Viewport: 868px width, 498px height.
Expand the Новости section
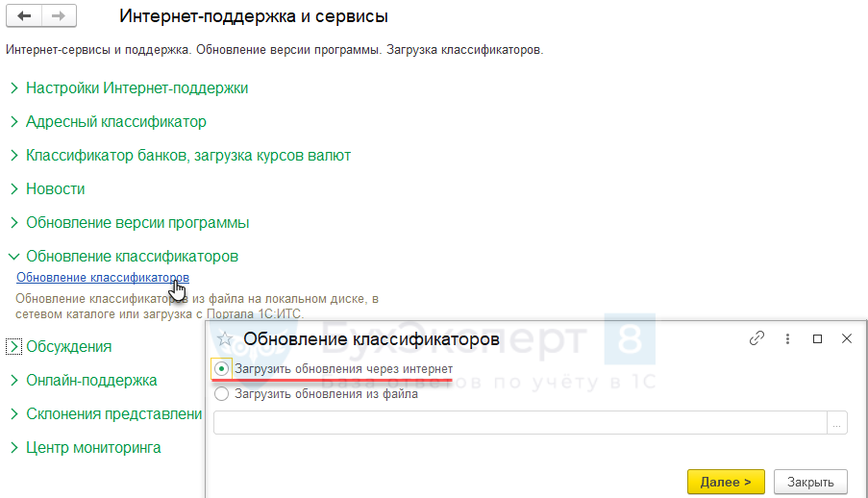click(x=14, y=189)
